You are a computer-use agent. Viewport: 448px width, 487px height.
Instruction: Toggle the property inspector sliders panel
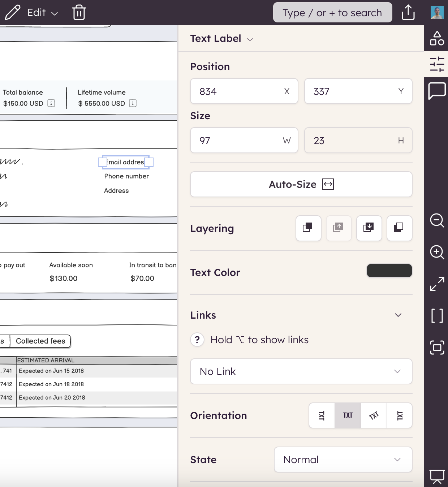pyautogui.click(x=437, y=64)
